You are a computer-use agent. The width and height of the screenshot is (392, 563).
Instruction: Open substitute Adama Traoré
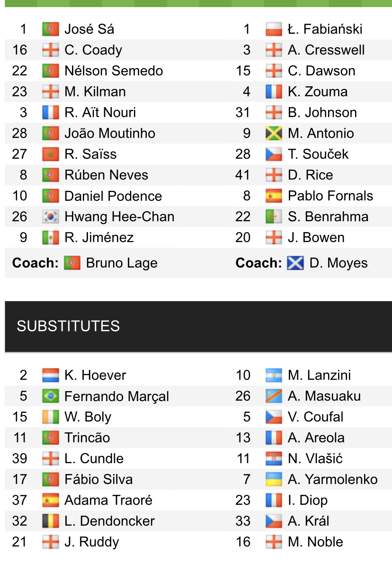108,500
